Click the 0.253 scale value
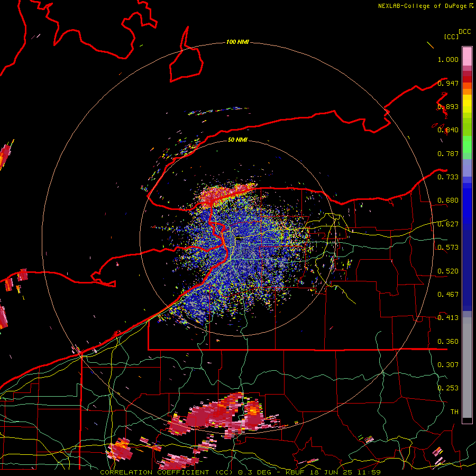This screenshot has height=476, width=476. 448,388
